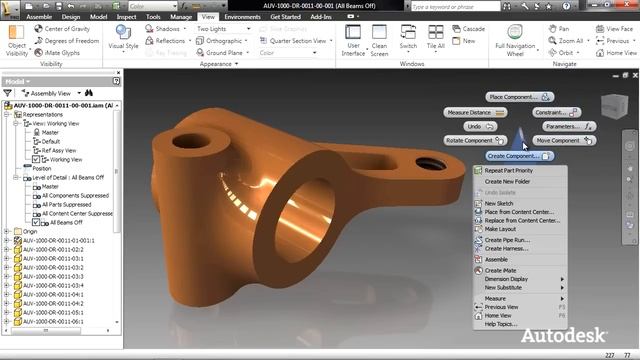Screen dimensions: 640x360
Task: Click Create Component button
Action: 520,156
